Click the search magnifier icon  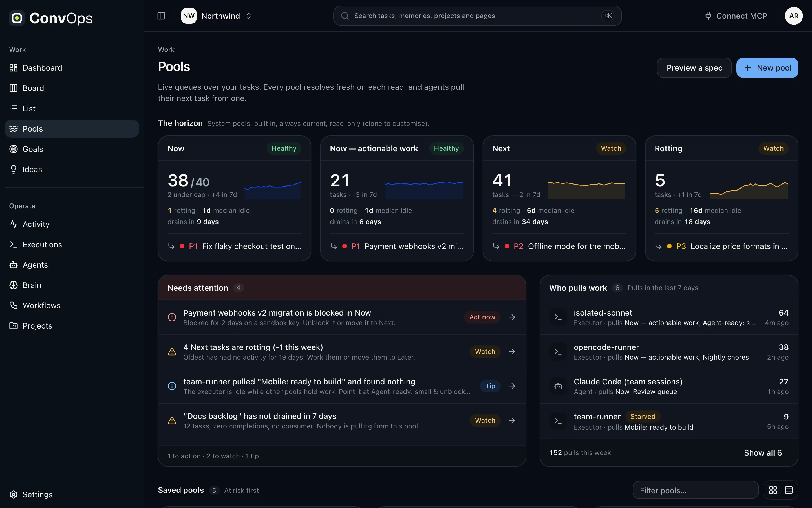tap(345, 16)
